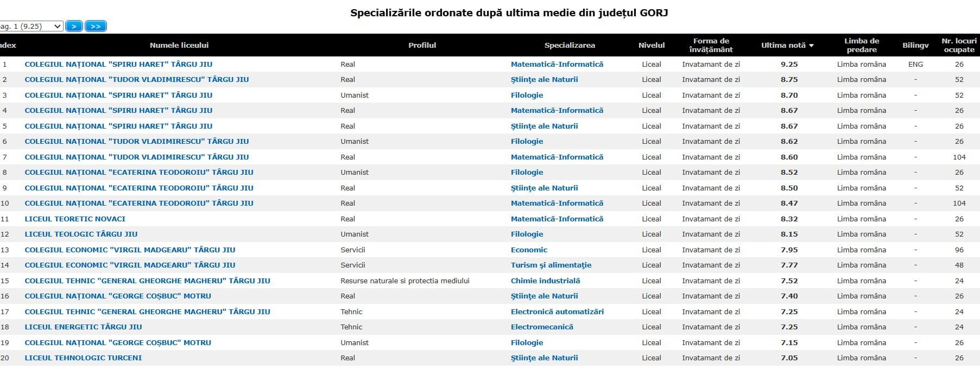
Task: Open Liceul Teologic Târgu Jiu link
Action: pyautogui.click(x=81, y=234)
